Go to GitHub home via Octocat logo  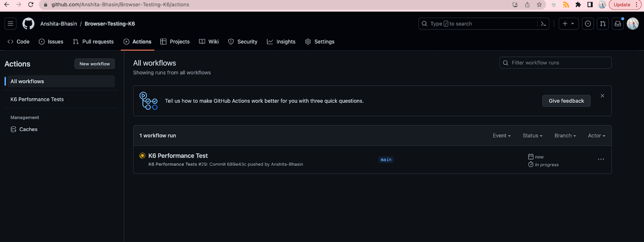(x=28, y=24)
